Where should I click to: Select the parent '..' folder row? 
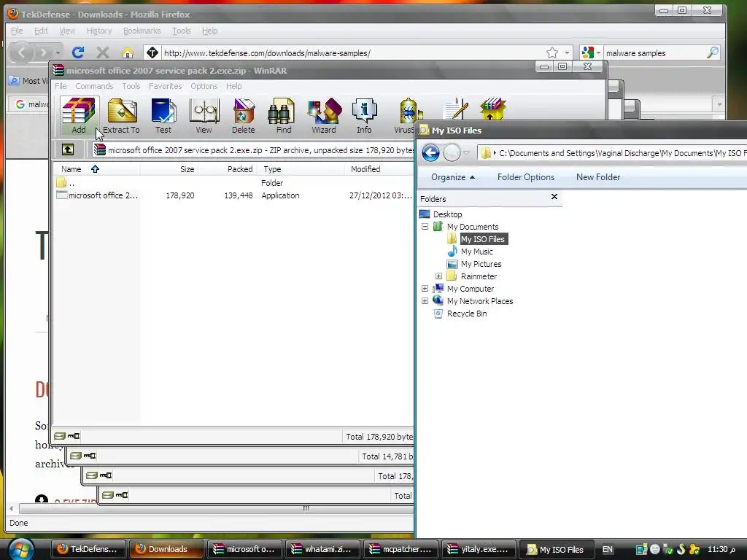(x=233, y=183)
